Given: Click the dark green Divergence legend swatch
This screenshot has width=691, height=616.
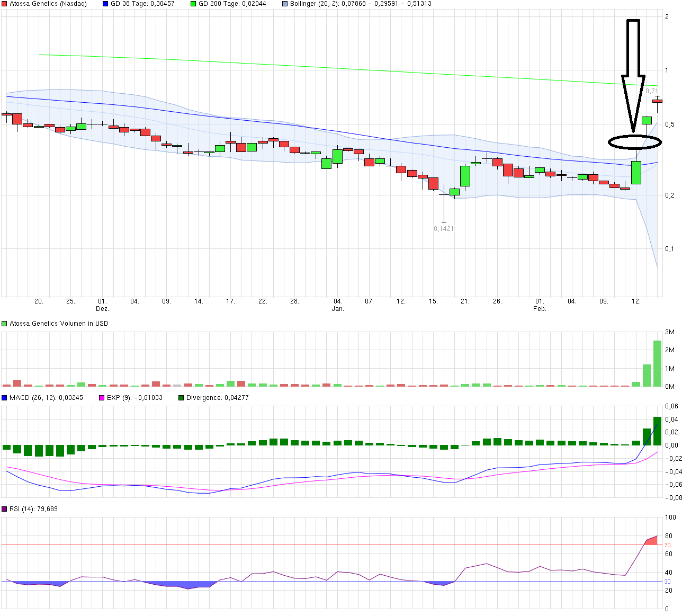Looking at the screenshot, I should (181, 398).
